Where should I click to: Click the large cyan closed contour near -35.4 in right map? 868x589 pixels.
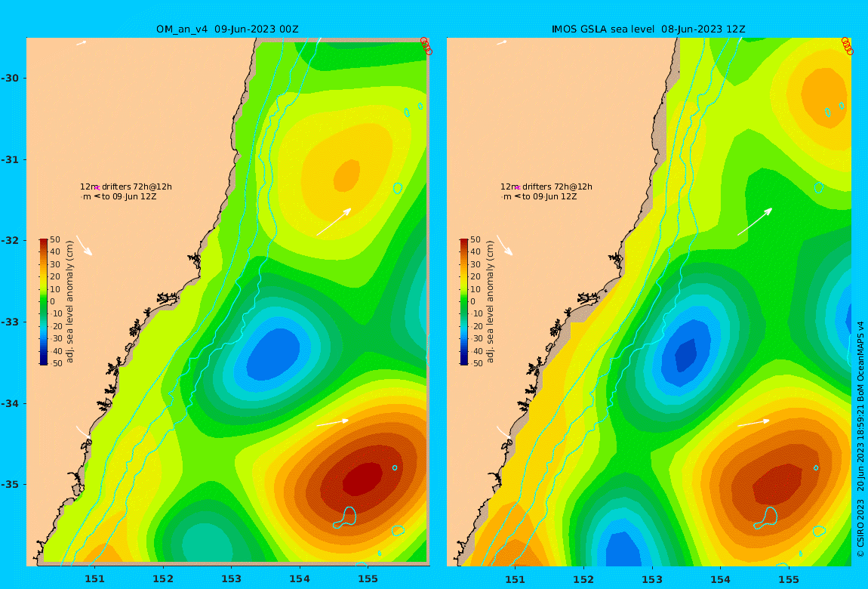tap(766, 517)
